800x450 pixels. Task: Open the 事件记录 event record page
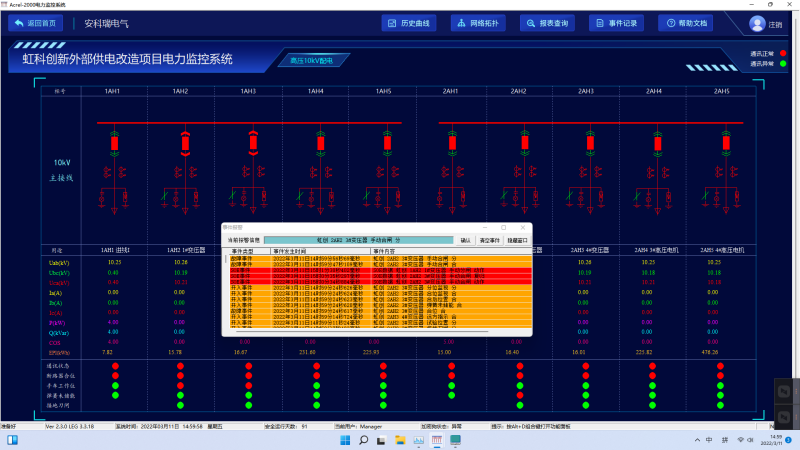[616, 23]
